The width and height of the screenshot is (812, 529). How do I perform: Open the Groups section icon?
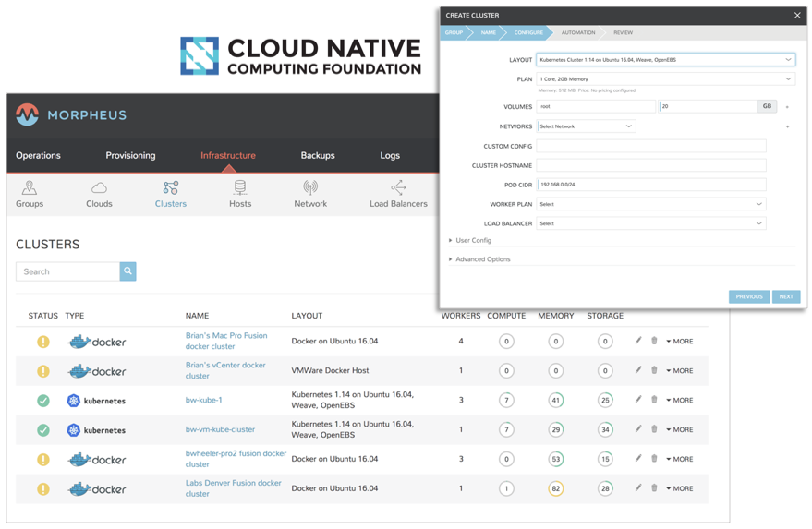point(30,187)
